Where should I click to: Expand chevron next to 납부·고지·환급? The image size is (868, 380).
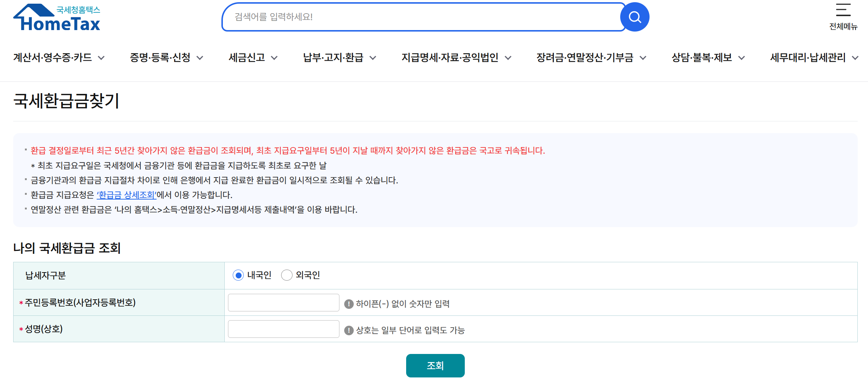tap(373, 58)
